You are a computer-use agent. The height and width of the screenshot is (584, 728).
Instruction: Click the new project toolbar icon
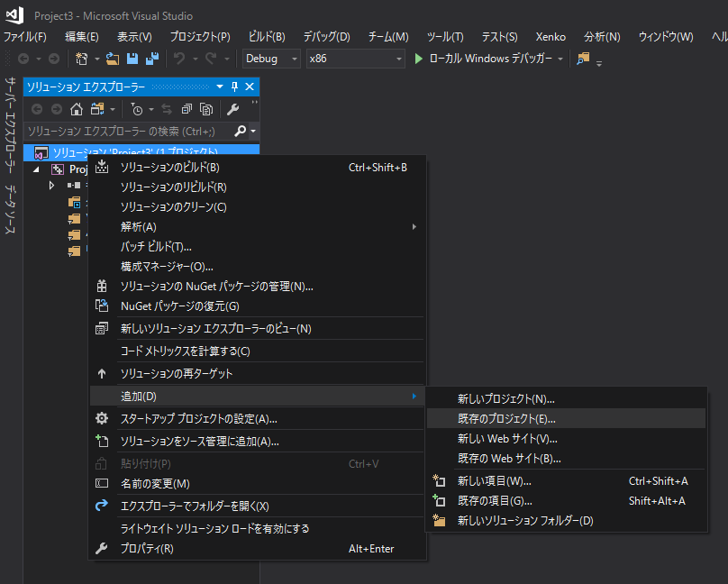tap(82, 59)
